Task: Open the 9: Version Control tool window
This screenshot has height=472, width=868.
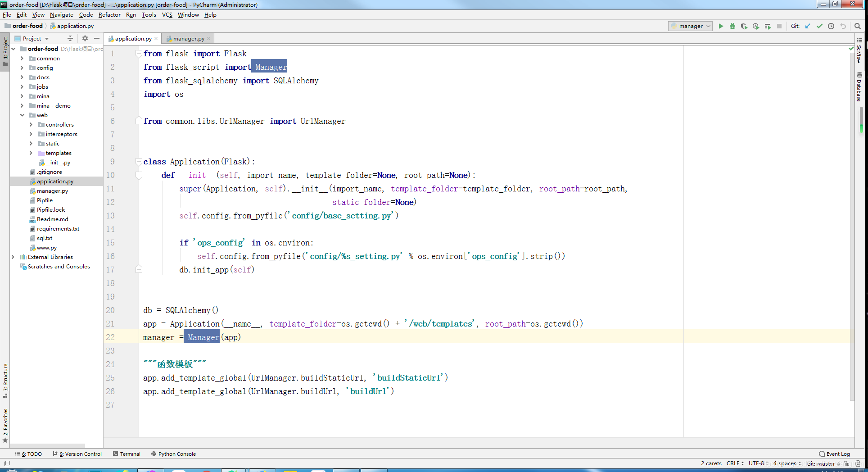Action: click(x=77, y=454)
